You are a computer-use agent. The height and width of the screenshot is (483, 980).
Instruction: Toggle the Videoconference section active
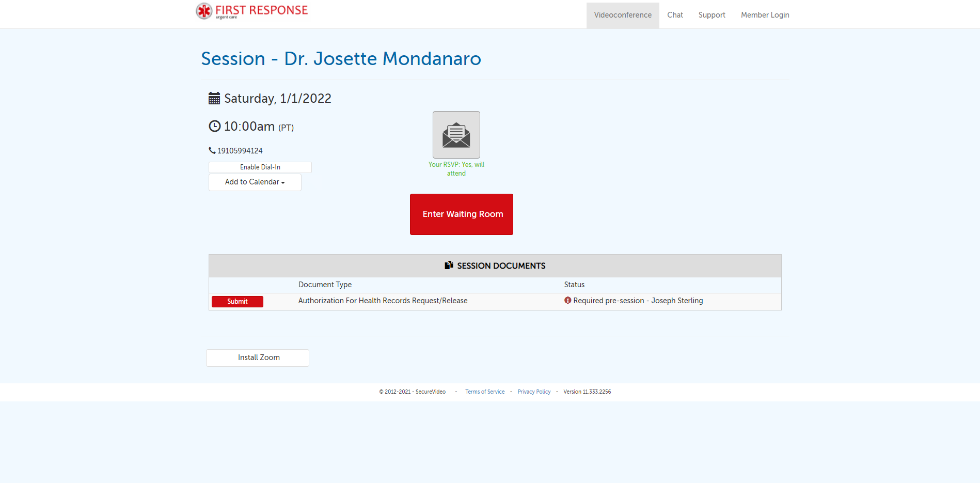(622, 15)
